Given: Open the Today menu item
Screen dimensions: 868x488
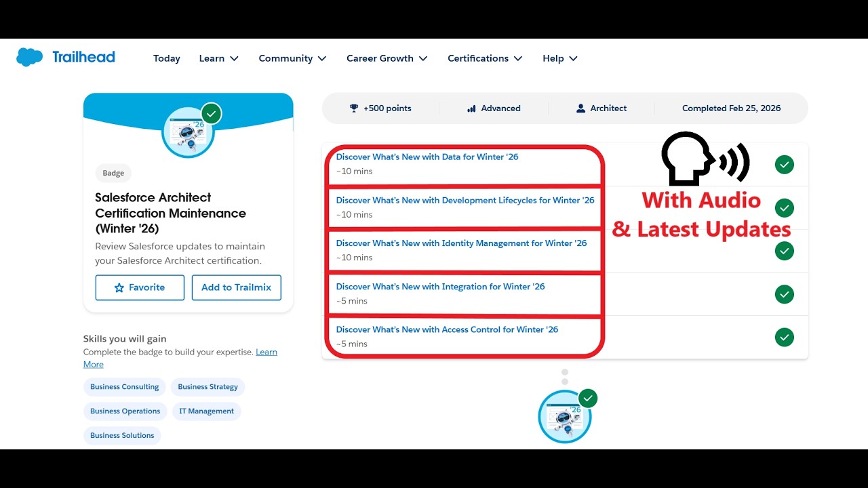Looking at the screenshot, I should (167, 58).
